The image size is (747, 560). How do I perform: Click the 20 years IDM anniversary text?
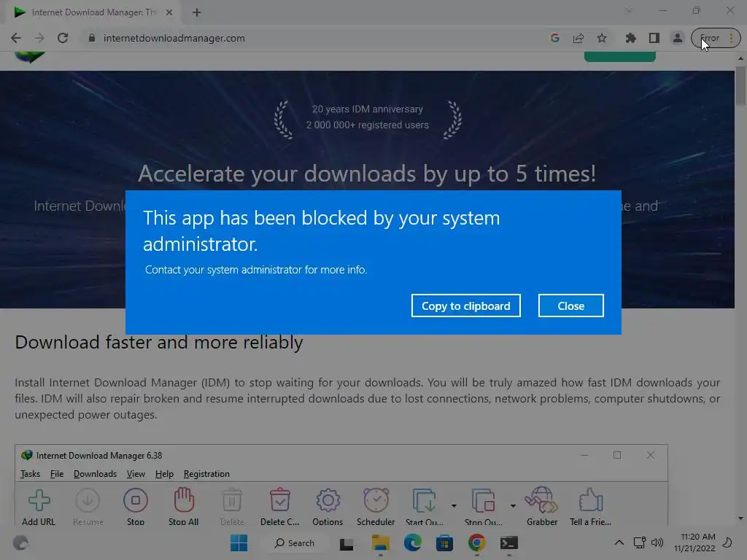click(x=368, y=109)
